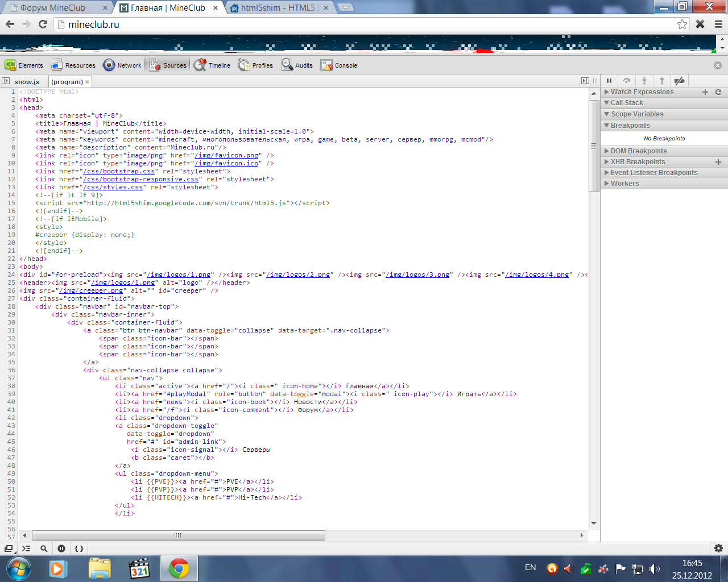Open the Profiles panel
Screen dimensions: 728x582
pyautogui.click(x=255, y=65)
